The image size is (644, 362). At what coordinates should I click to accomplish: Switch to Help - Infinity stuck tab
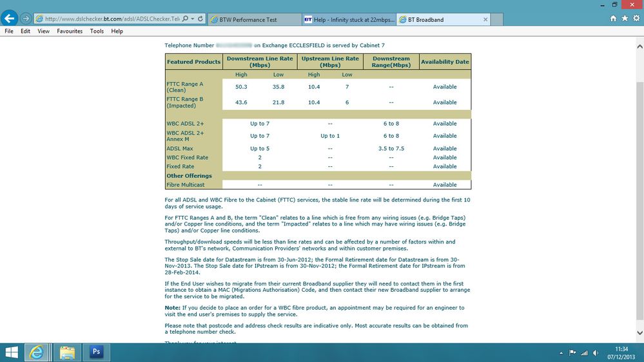pos(349,19)
